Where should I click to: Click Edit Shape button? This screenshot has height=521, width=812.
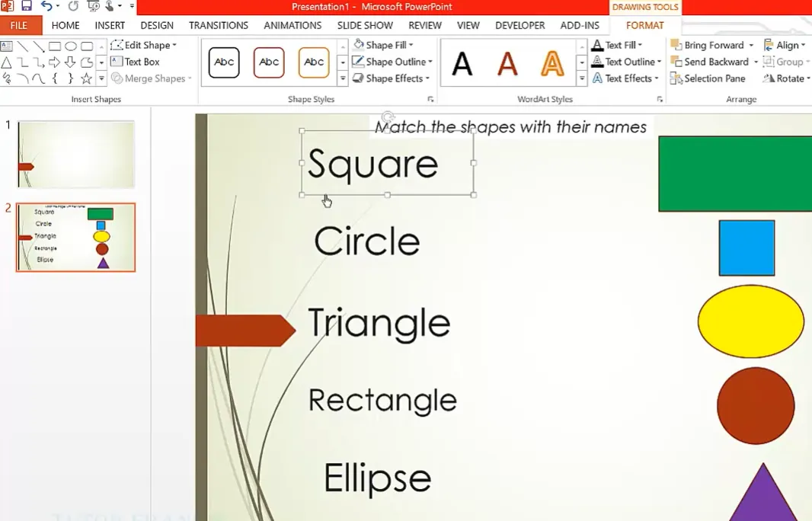(x=143, y=45)
